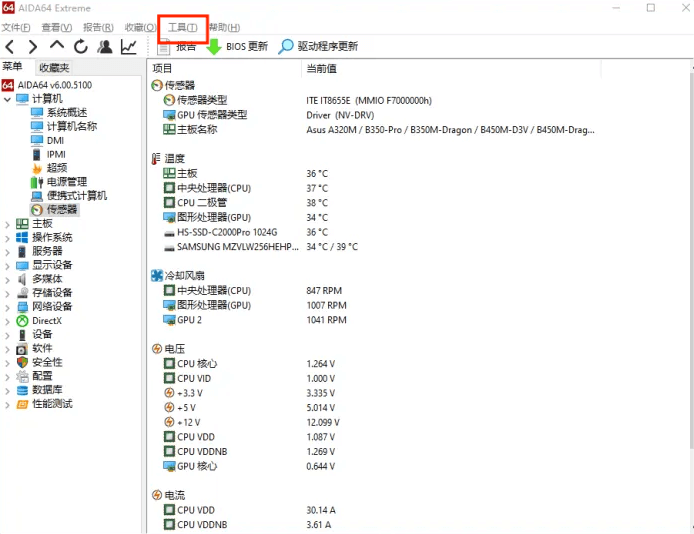Click the 报告 report toolbar button
This screenshot has height=534, width=694.
(177, 46)
